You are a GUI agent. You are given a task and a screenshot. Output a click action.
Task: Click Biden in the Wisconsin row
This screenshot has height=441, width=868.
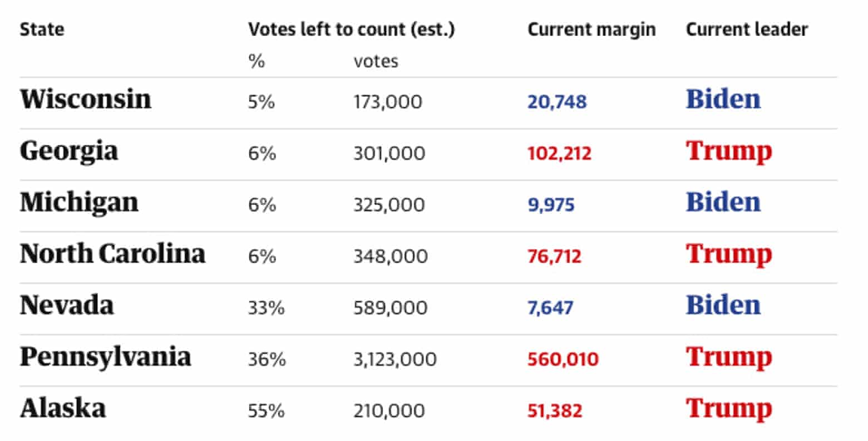(x=723, y=100)
